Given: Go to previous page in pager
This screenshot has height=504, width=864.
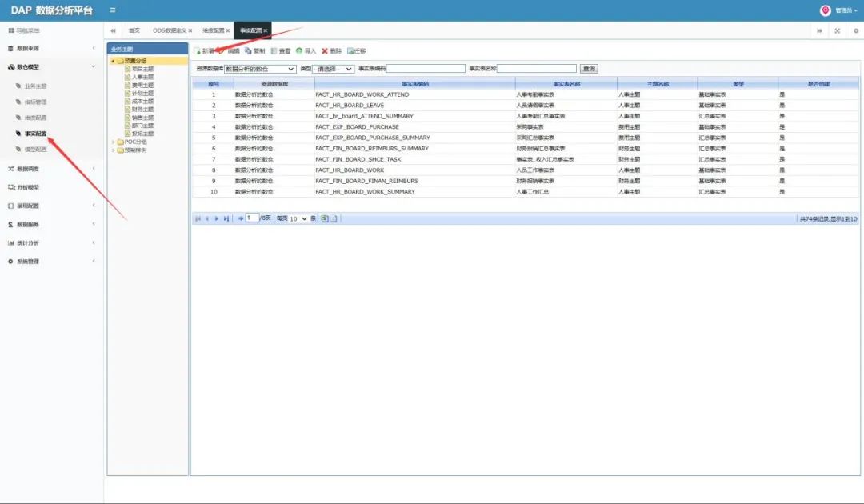Looking at the screenshot, I should click(207, 218).
